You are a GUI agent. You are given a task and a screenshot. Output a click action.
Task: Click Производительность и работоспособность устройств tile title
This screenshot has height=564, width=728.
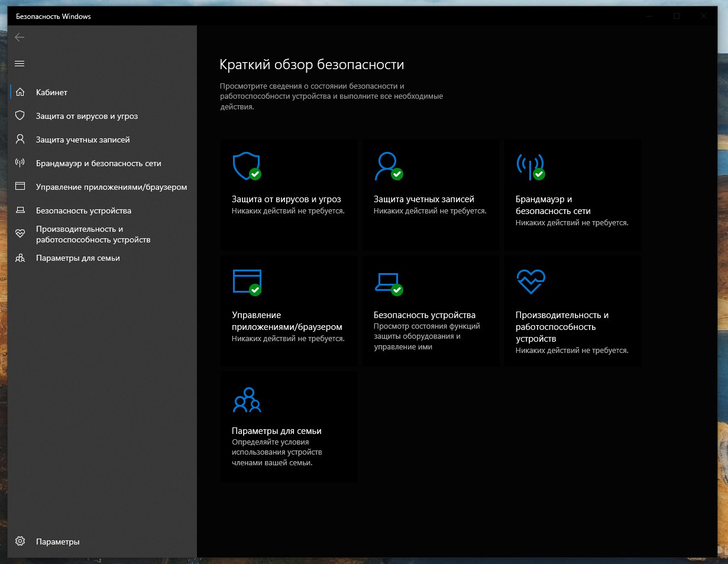coord(562,327)
